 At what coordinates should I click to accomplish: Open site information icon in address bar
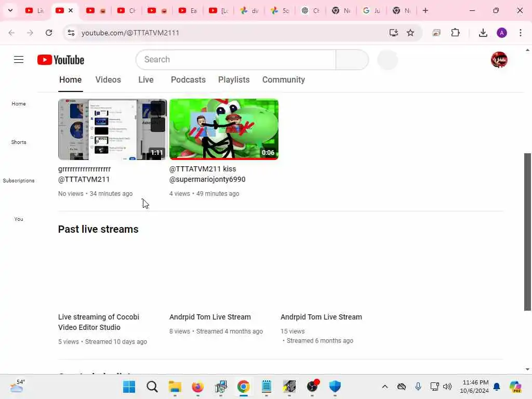coord(71,33)
